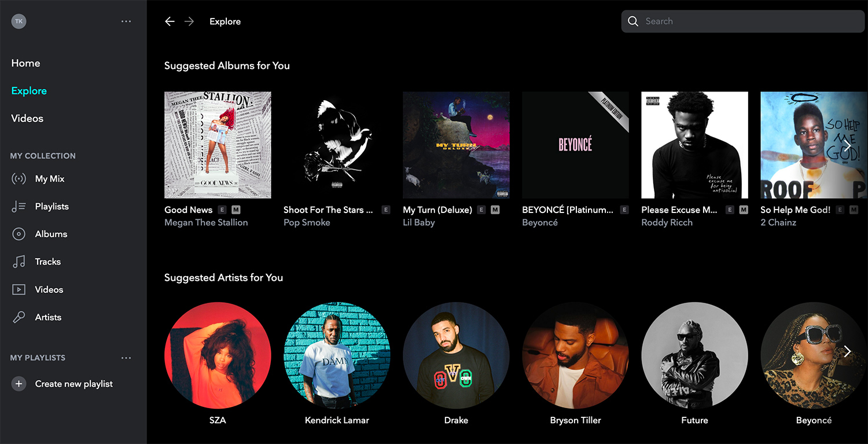This screenshot has width=868, height=444.
Task: Click the TK profile avatar
Action: pos(19,21)
